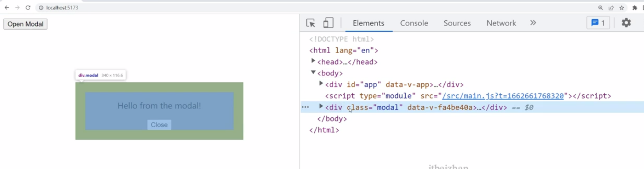Bookmark this page with star
Screen dimensions: 644x169
(622, 8)
